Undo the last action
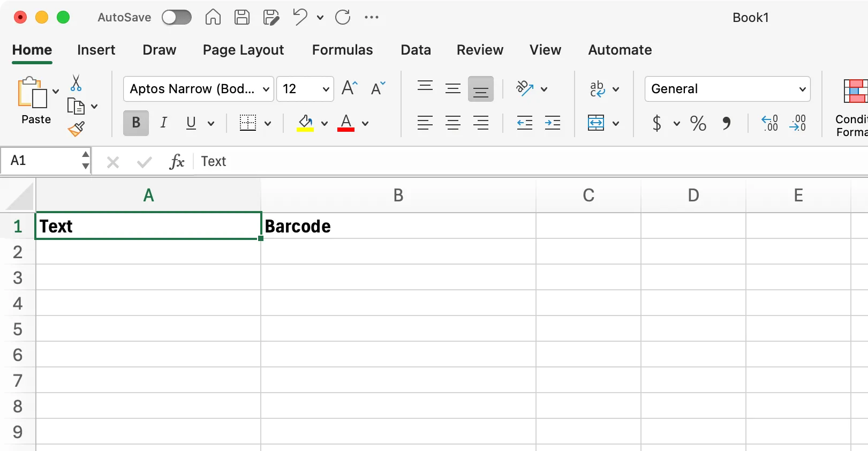 coord(300,17)
